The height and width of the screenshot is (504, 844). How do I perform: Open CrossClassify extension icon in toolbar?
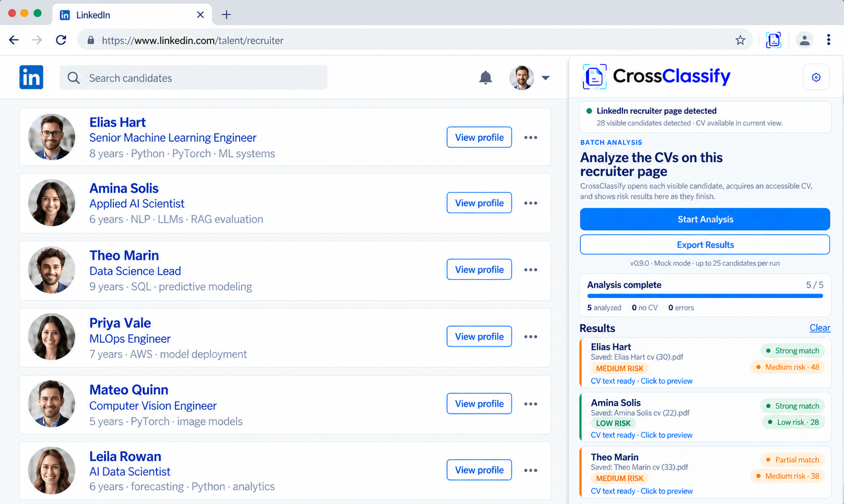tap(773, 40)
